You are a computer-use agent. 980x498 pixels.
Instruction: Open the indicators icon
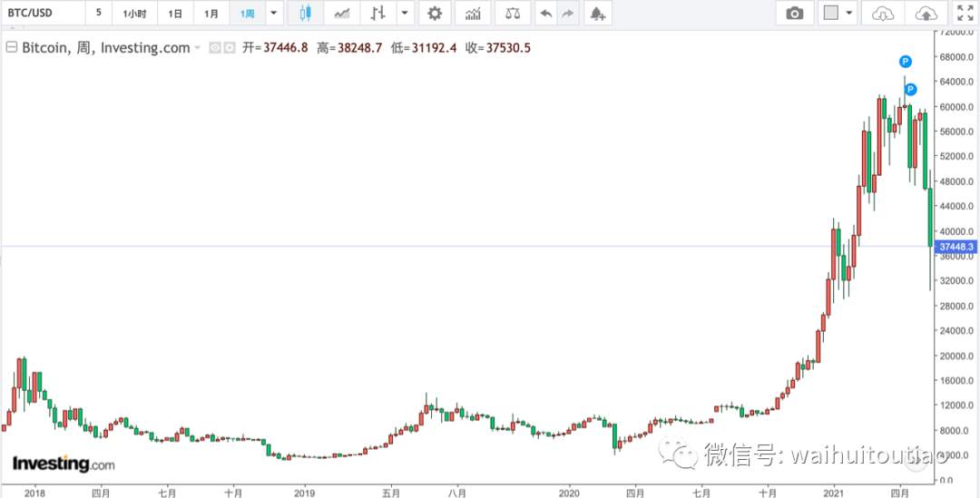473,13
